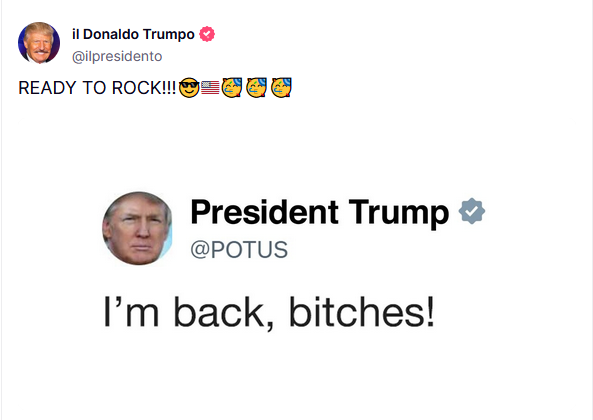Click the middle partying face emoji
The height and width of the screenshot is (420, 593).
click(256, 88)
